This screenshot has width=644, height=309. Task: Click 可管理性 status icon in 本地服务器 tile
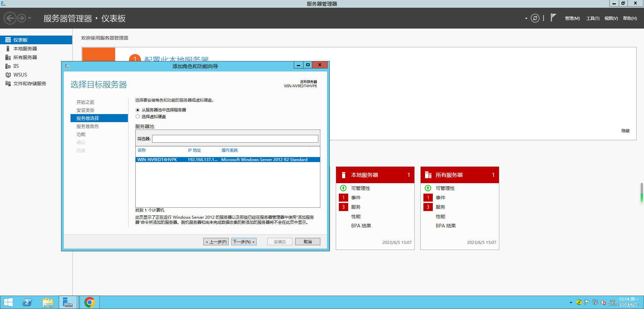pos(343,188)
